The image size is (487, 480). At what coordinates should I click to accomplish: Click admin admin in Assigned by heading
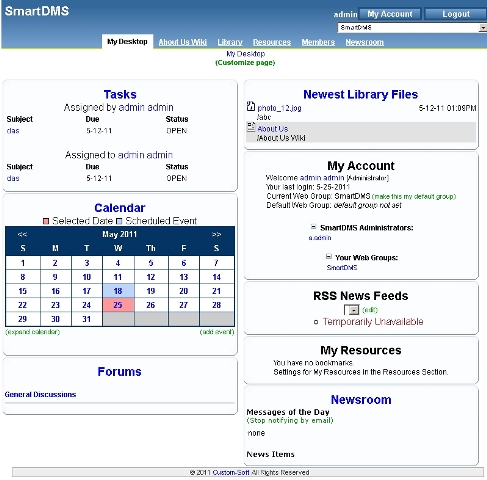pos(146,107)
